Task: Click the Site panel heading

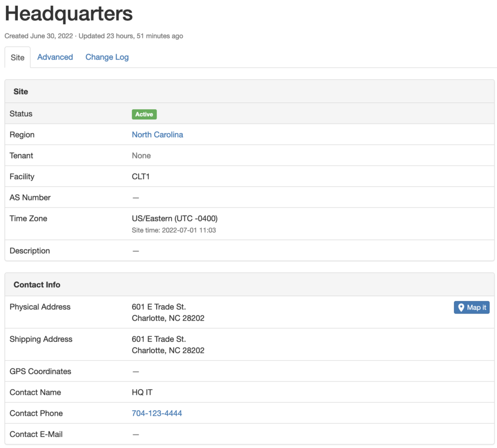Action: tap(20, 91)
